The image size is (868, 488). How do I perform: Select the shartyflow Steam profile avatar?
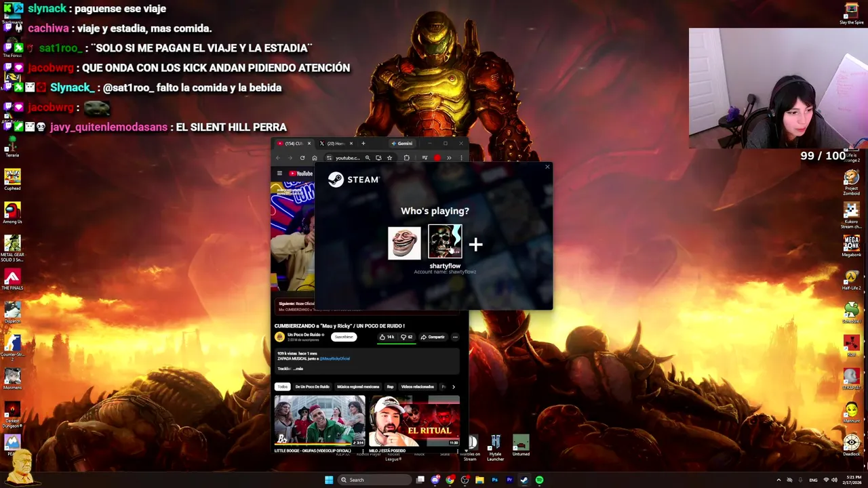445,242
